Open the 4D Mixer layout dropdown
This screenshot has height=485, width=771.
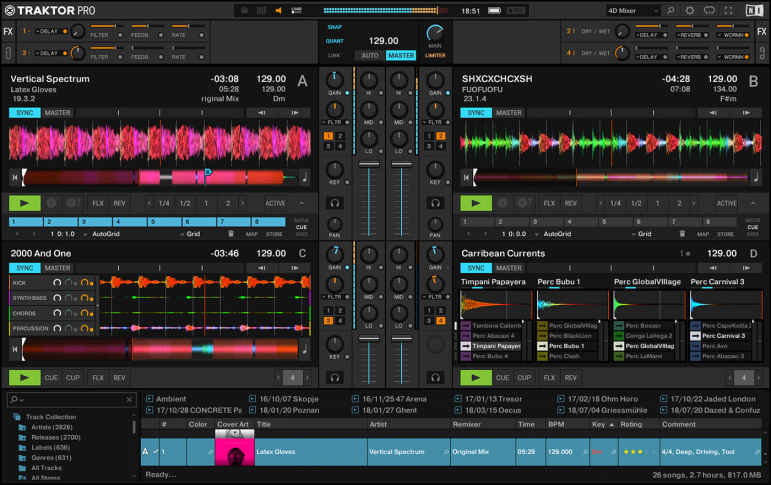click(x=629, y=10)
